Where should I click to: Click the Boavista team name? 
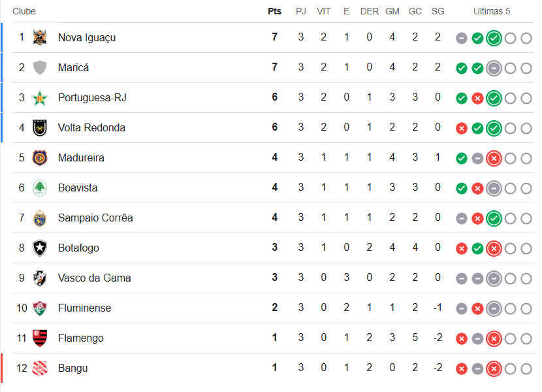click(x=78, y=188)
